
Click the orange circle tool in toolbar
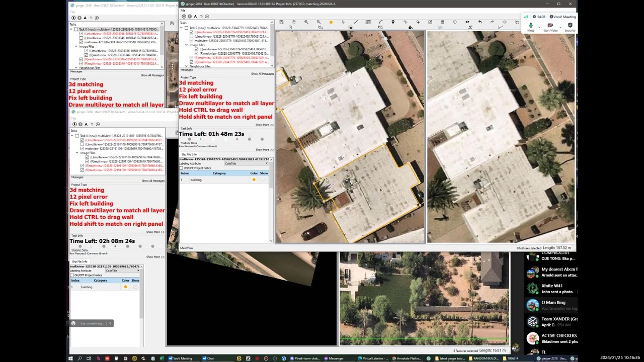coord(331,22)
